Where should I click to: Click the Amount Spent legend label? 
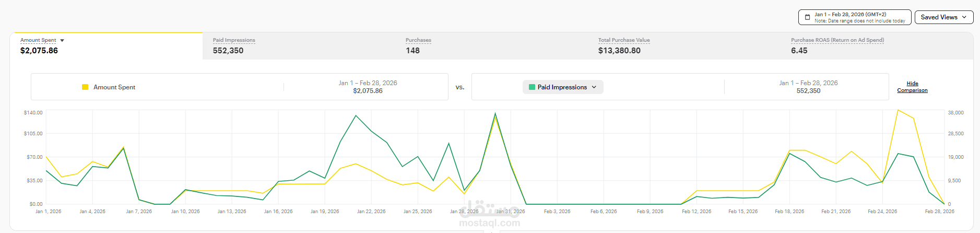coord(114,87)
